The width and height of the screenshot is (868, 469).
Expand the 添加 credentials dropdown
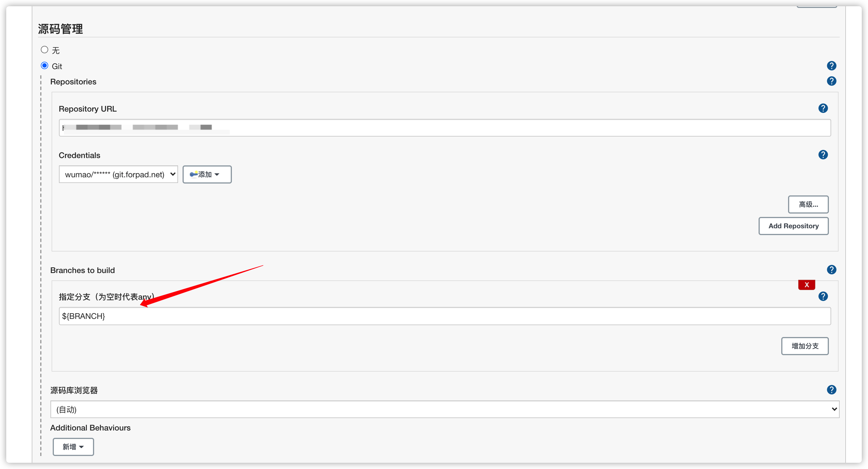tap(206, 174)
